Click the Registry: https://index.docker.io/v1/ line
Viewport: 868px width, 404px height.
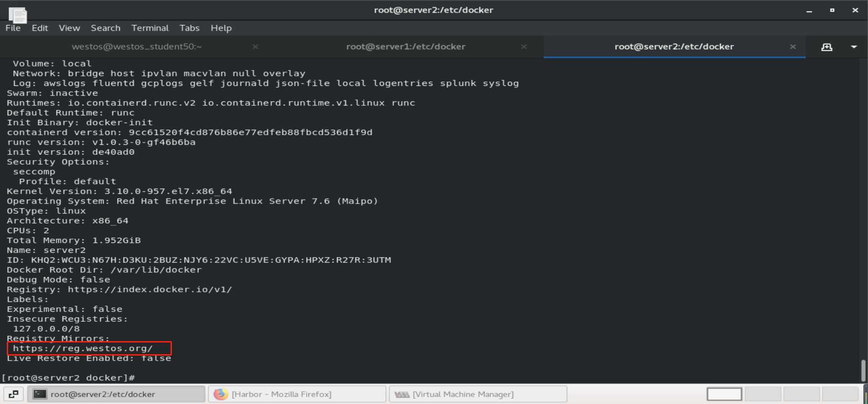(119, 290)
